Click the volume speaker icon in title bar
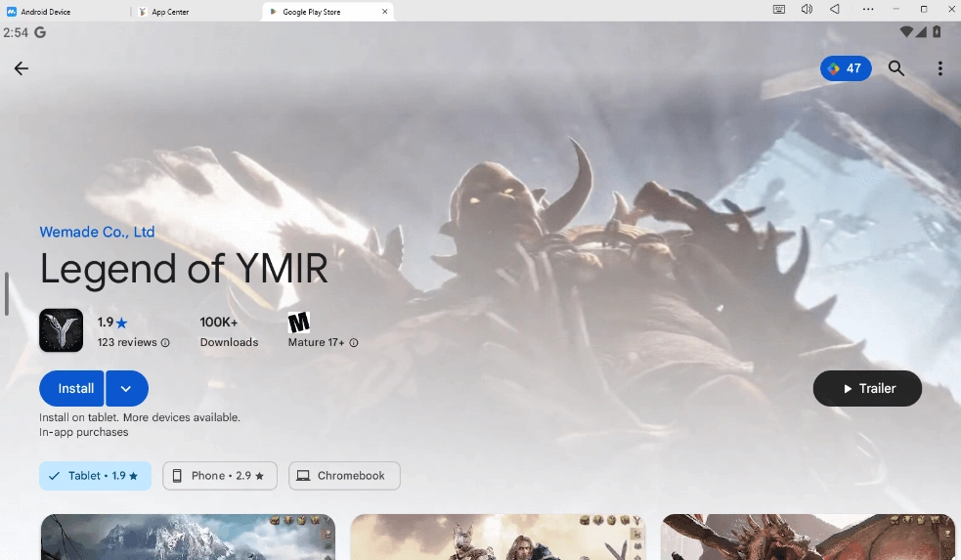961x560 pixels. pyautogui.click(x=807, y=9)
